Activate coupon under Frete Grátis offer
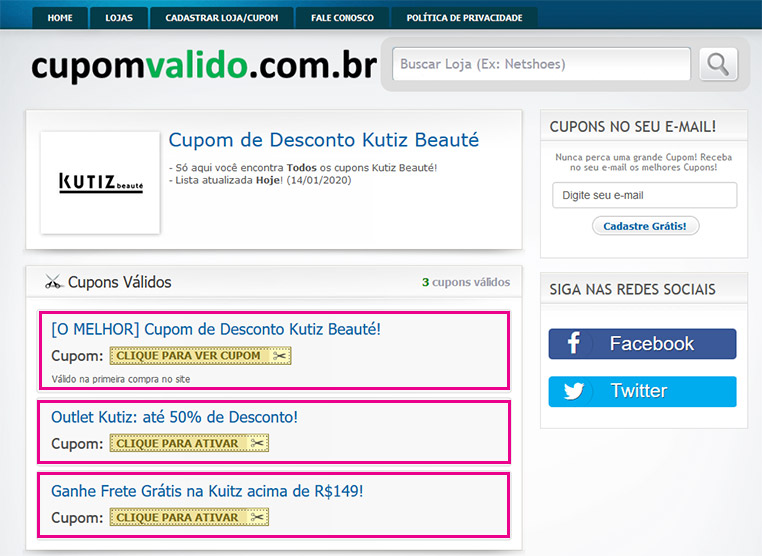Screen dimensions: 762x556 pyautogui.click(x=189, y=517)
